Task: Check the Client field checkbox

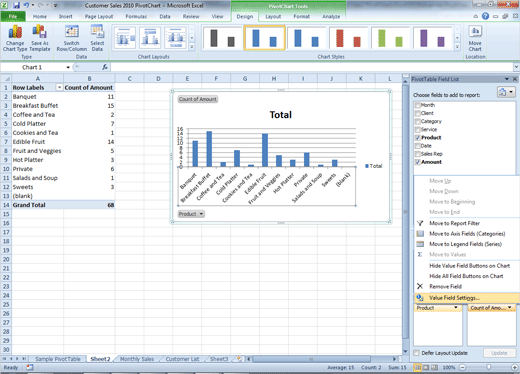Action: [417, 113]
